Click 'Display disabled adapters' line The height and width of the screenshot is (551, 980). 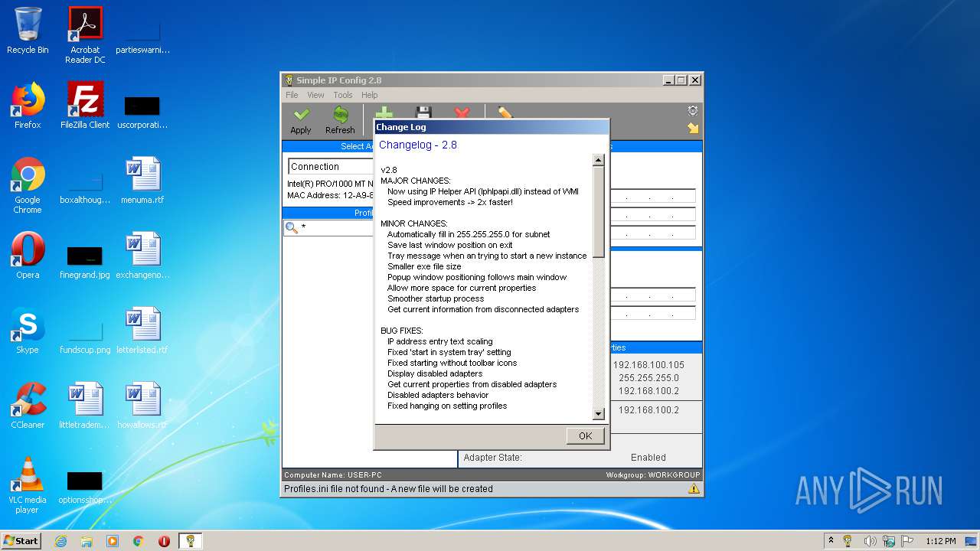(x=435, y=373)
